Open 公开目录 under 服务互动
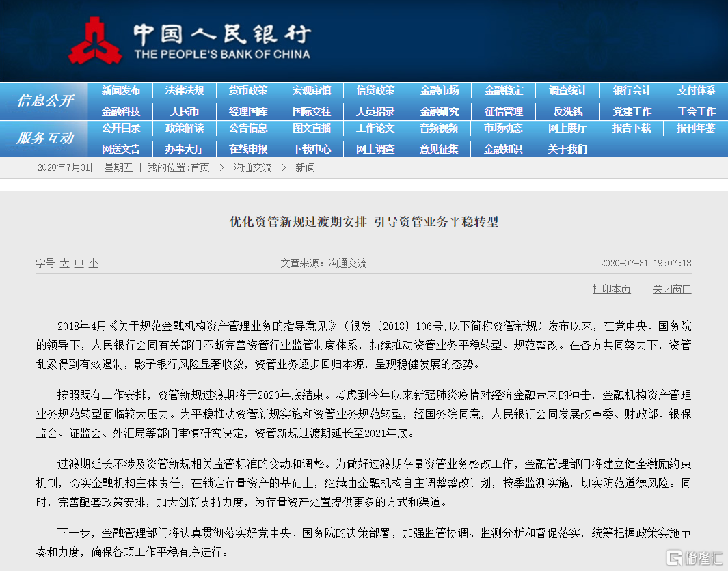728x571 pixels. coord(121,128)
